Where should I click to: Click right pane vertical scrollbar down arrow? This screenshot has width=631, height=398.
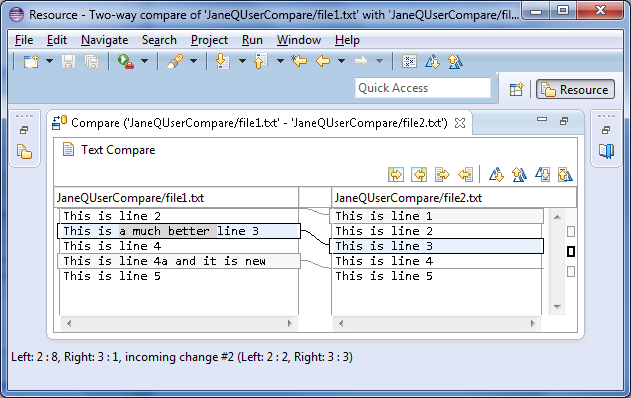tap(557, 307)
